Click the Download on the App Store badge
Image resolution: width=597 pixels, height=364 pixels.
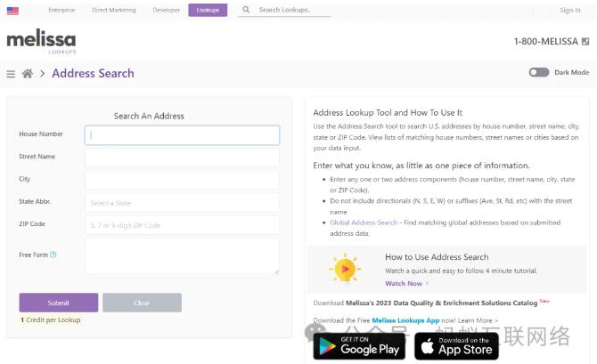pos(456,345)
